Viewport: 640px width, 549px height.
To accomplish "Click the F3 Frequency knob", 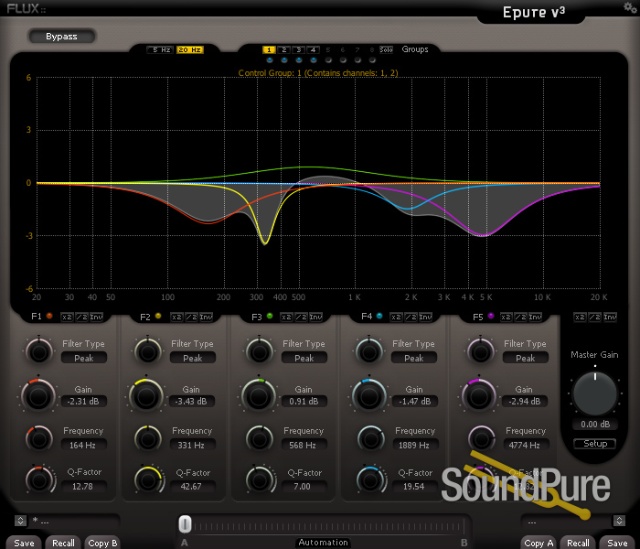I will point(260,438).
